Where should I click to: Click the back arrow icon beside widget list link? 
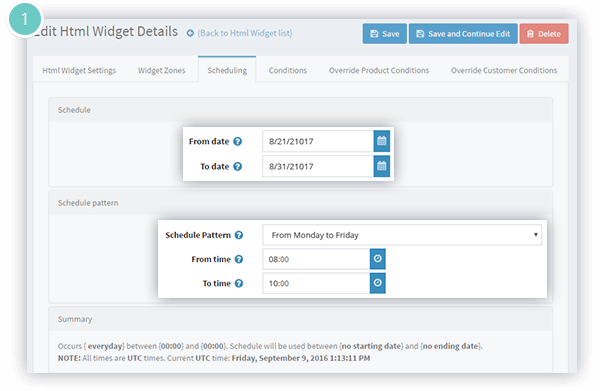(190, 33)
